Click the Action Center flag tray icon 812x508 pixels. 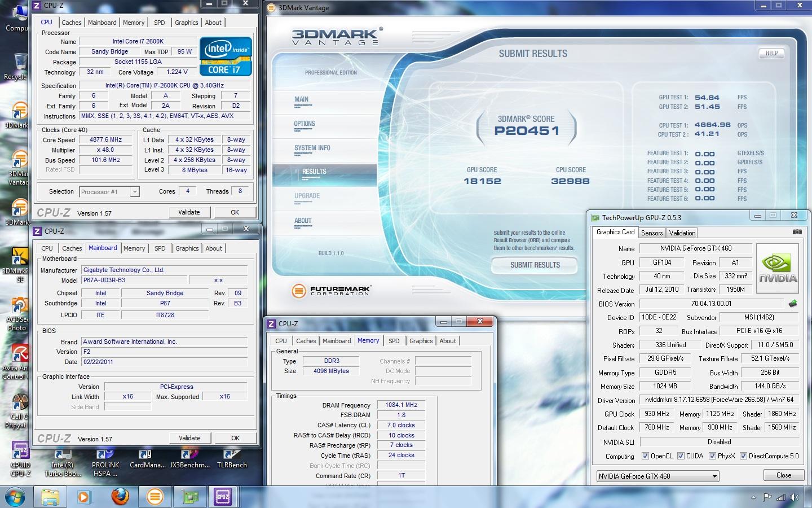point(767,497)
